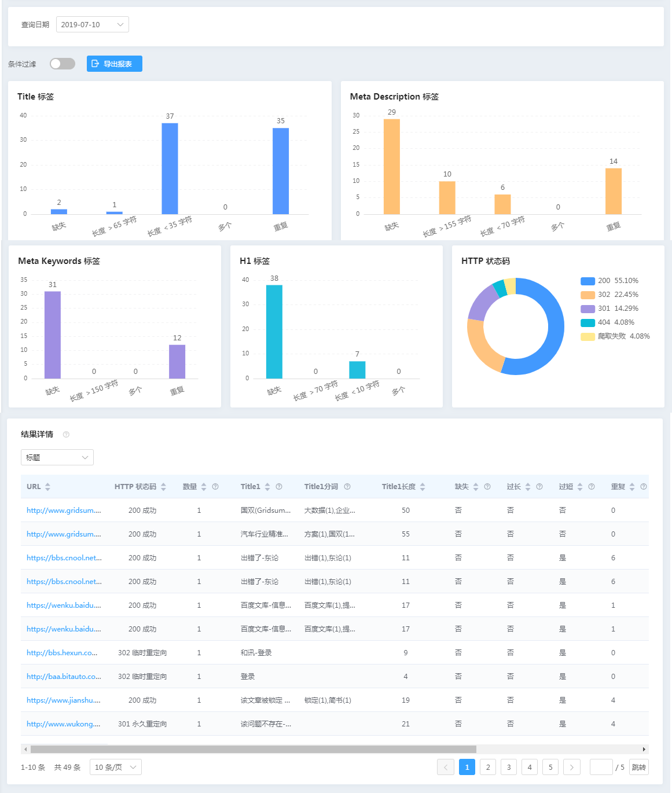Click the 跳转 jump button
The width and height of the screenshot is (672, 793).
click(639, 767)
